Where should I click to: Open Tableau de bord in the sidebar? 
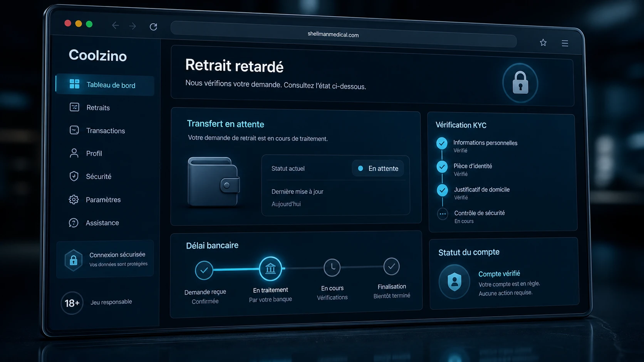pos(105,85)
